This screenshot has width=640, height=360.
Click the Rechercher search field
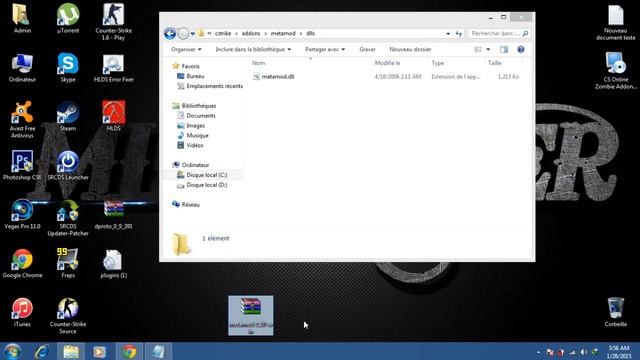499,33
